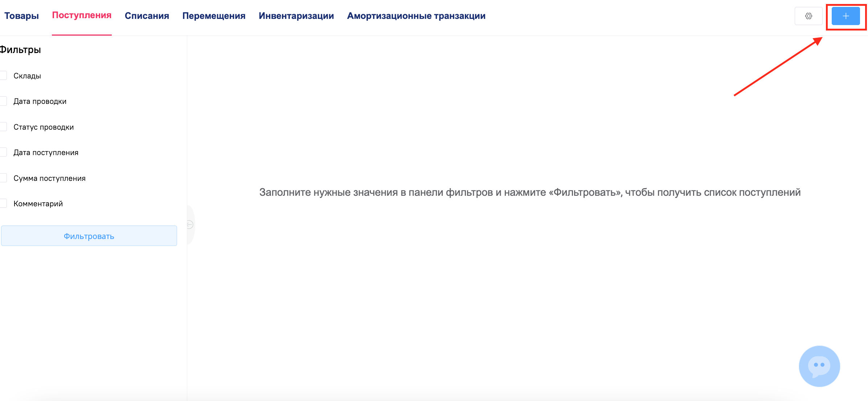Click the Фильтровать button
The image size is (868, 401).
click(x=89, y=236)
